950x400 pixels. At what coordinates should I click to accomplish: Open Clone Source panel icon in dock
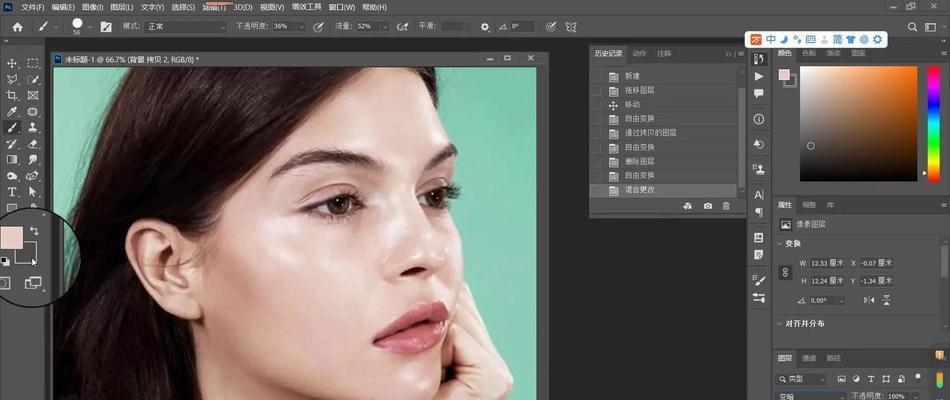759,169
